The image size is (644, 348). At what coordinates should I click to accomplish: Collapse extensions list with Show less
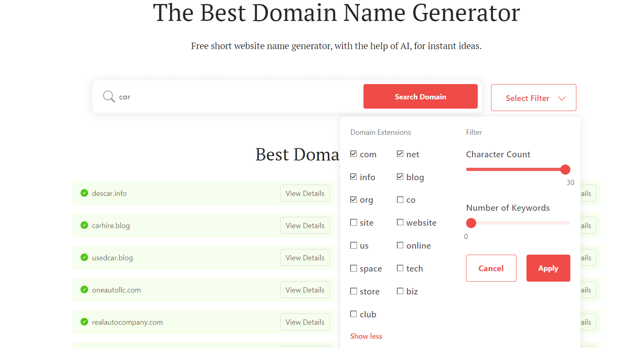(x=366, y=336)
